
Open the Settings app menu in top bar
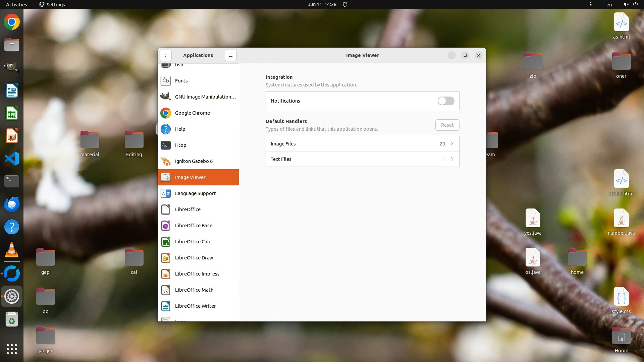(x=52, y=4)
